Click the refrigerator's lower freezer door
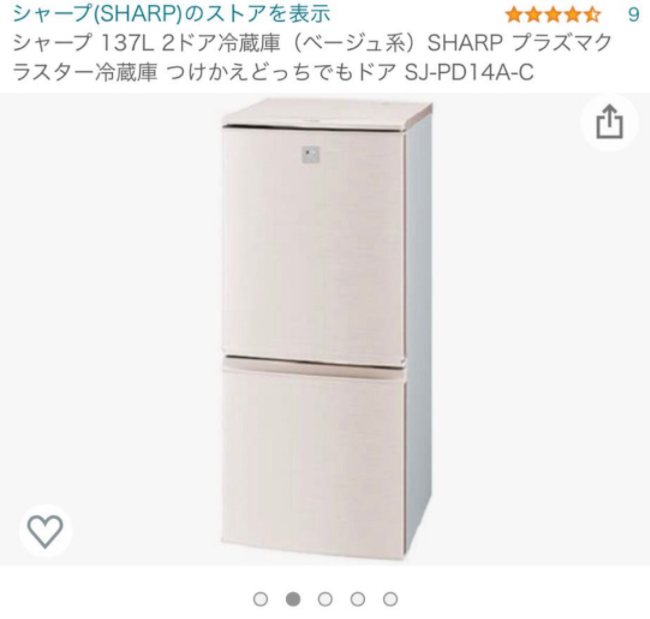 pos(314,458)
